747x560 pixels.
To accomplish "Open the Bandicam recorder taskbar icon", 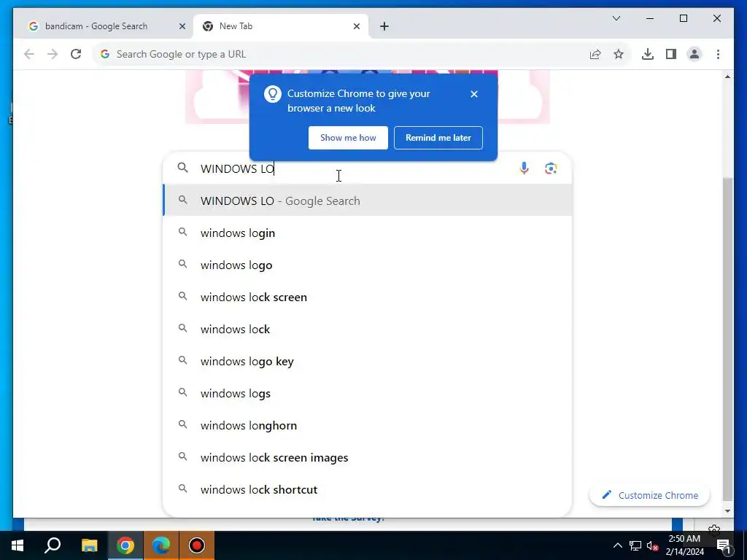I will tap(197, 545).
